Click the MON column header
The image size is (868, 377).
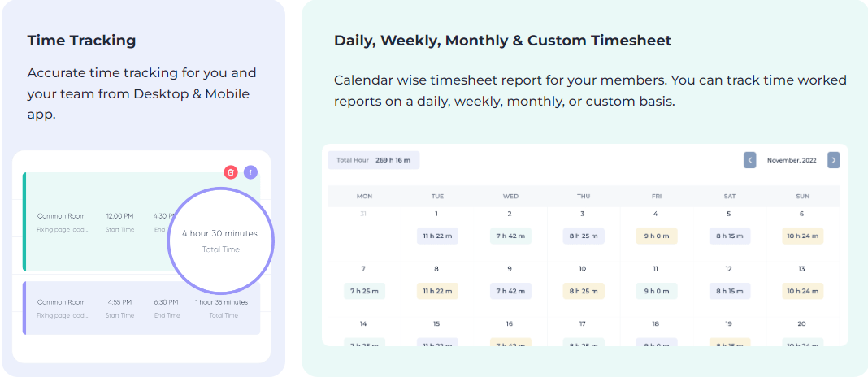click(364, 196)
